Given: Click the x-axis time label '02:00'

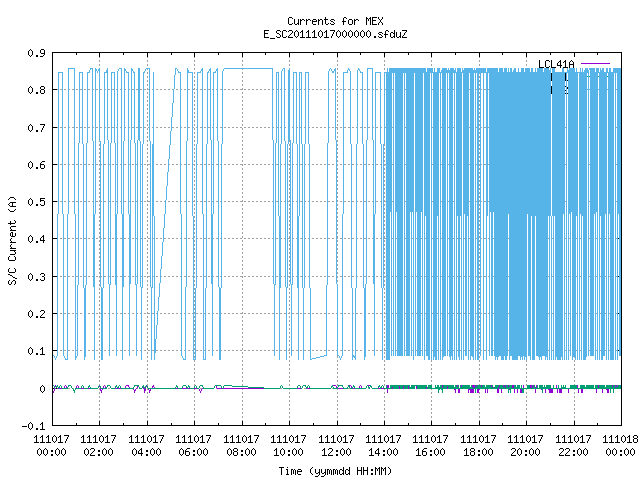Looking at the screenshot, I should tap(98, 452).
